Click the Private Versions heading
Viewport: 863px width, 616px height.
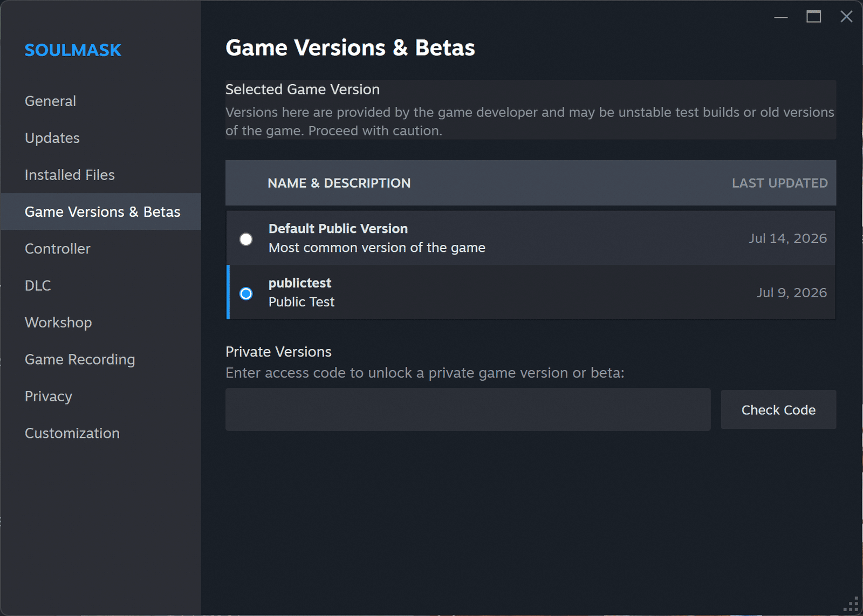(x=278, y=352)
